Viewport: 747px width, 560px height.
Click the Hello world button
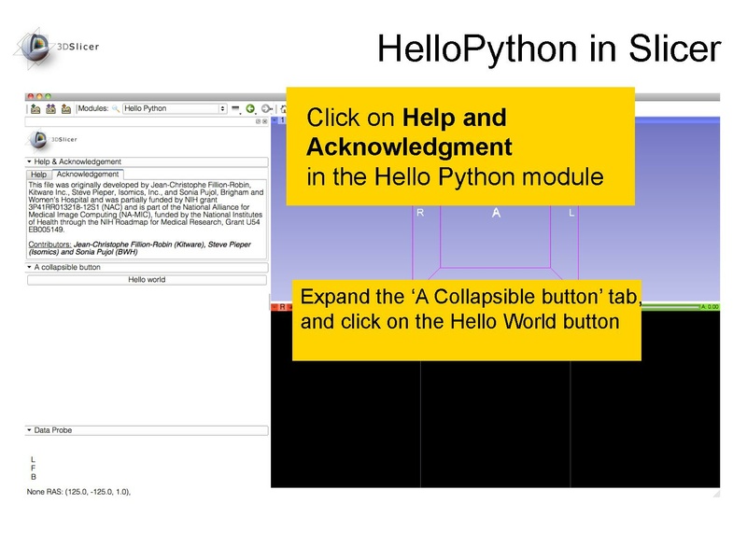(x=147, y=279)
